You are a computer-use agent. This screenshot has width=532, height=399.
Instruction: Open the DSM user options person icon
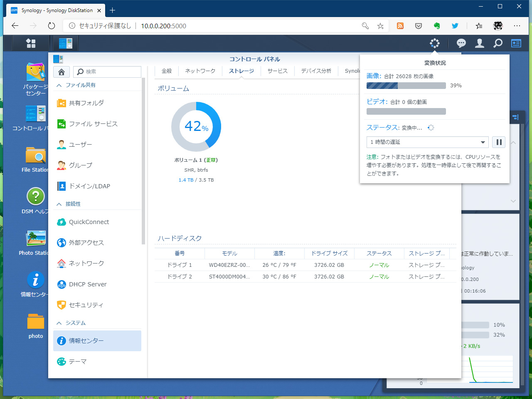480,43
